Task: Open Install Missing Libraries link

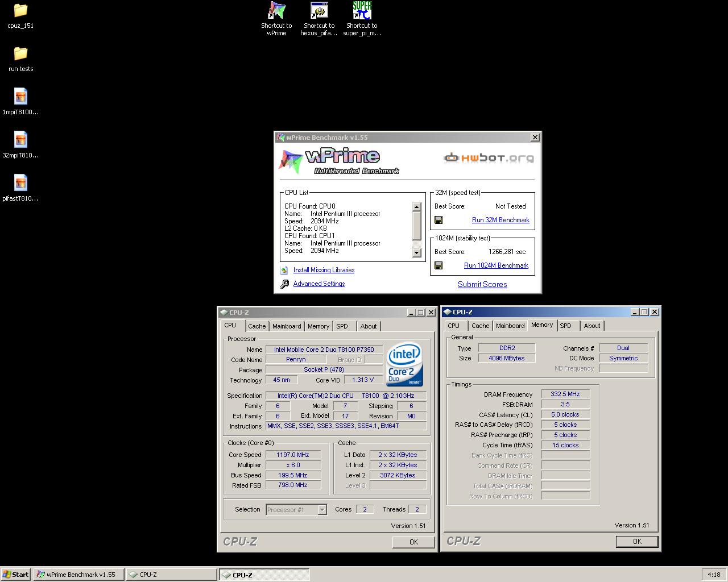Action: (324, 270)
